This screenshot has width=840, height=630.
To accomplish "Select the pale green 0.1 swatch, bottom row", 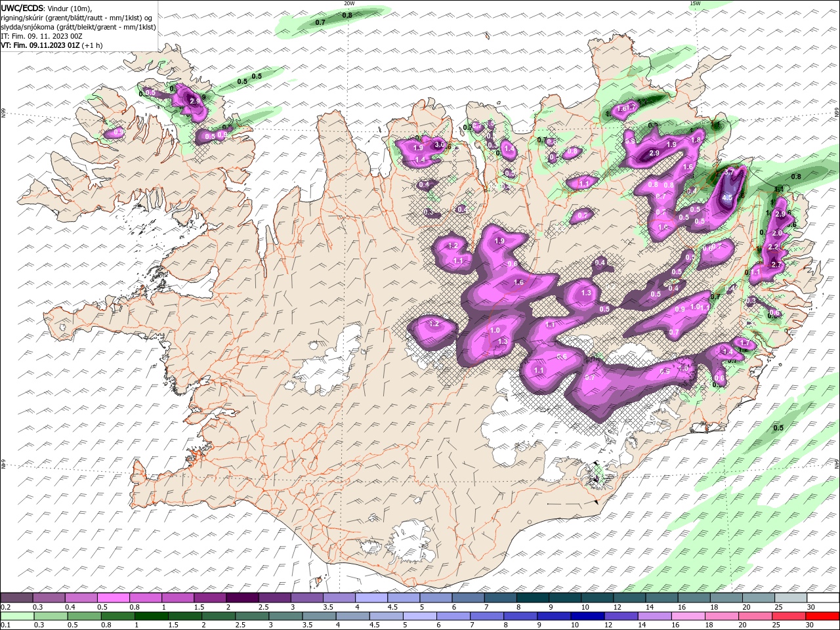I will click(17, 616).
